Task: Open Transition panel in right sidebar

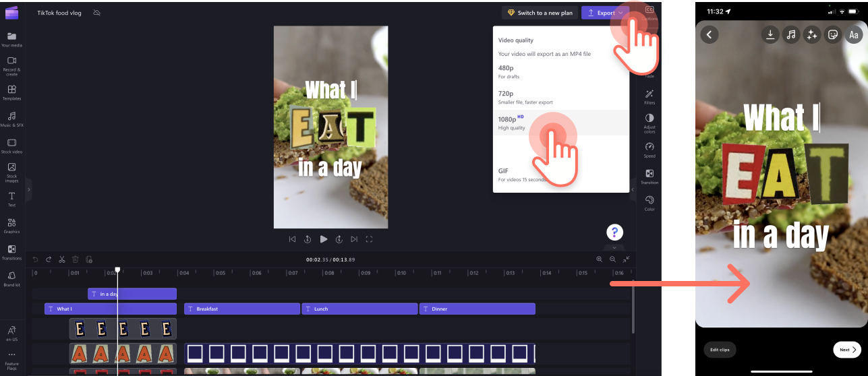Action: coord(649,177)
